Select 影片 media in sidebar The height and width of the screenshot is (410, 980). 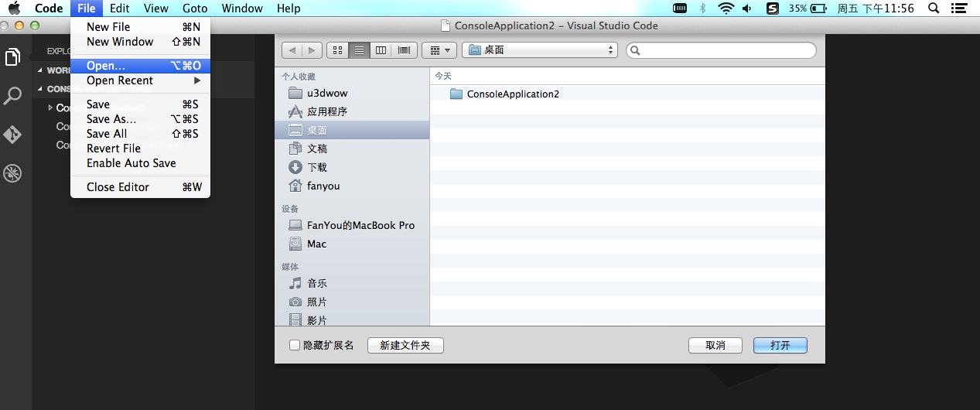click(352, 319)
